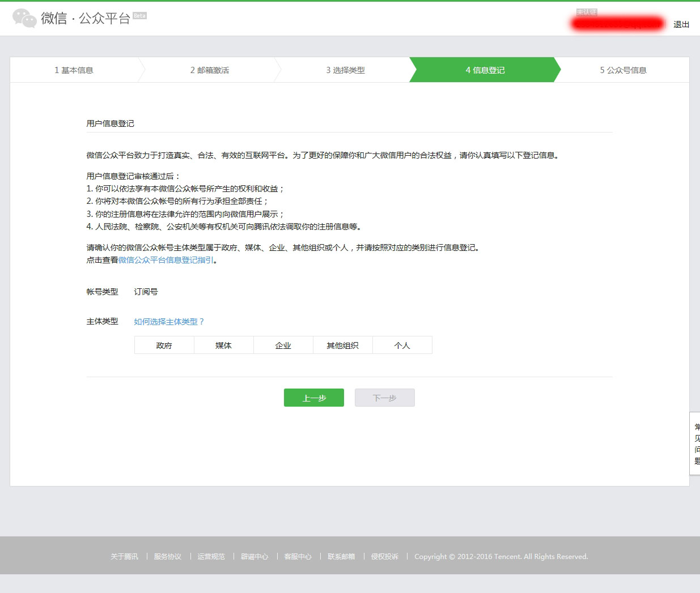This screenshot has height=593, width=700.
Task: Go to step 3 选择类型
Action: coord(345,70)
